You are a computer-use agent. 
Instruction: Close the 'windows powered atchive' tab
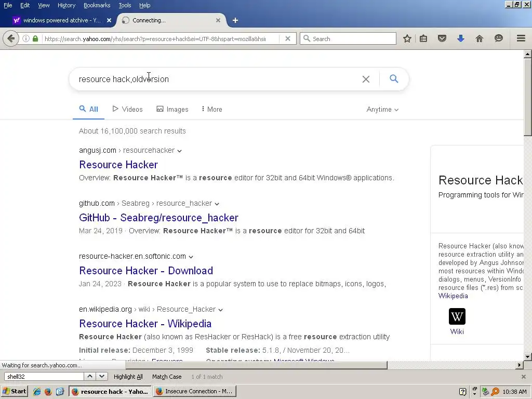pyautogui.click(x=109, y=20)
